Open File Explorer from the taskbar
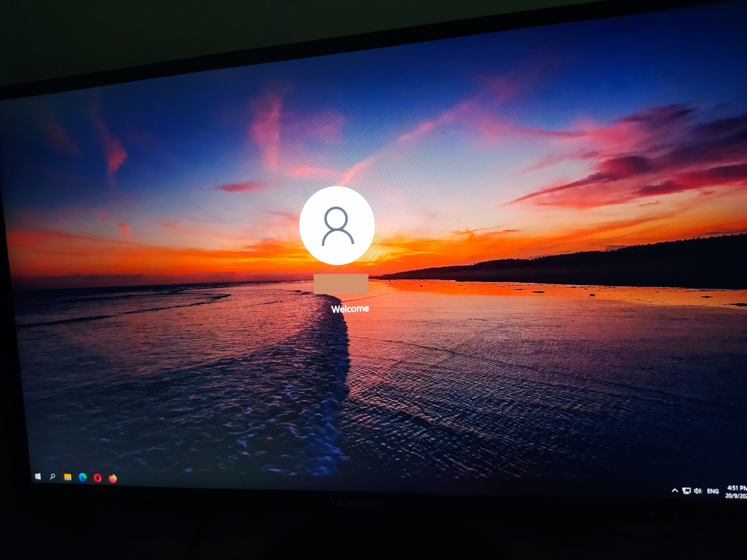 point(67,476)
